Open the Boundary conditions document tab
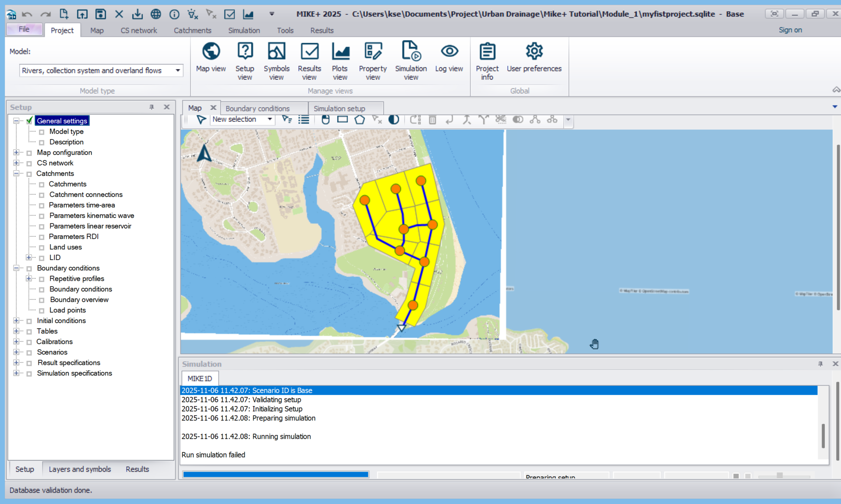 tap(258, 108)
